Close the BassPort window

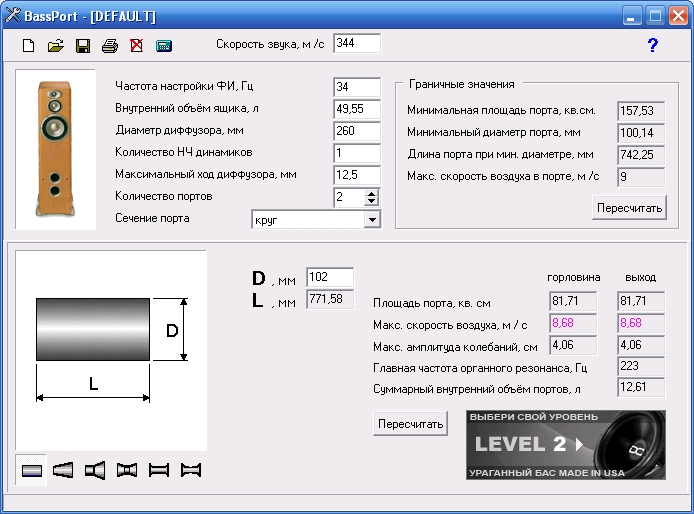678,16
